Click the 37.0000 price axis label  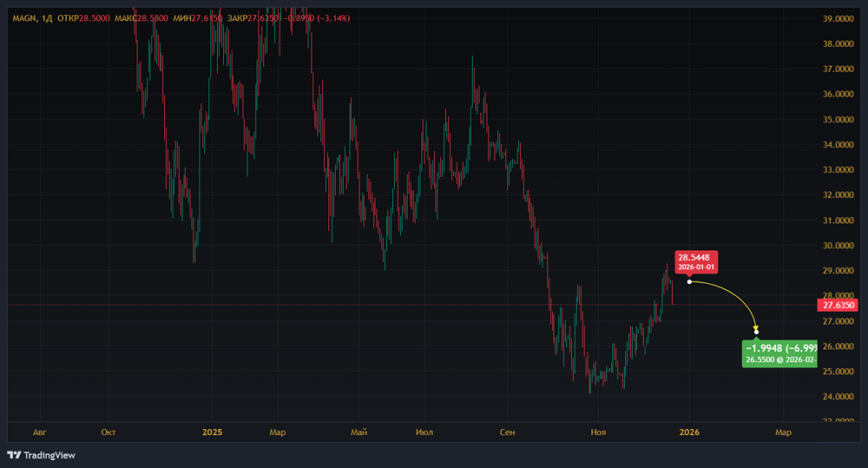[838, 69]
